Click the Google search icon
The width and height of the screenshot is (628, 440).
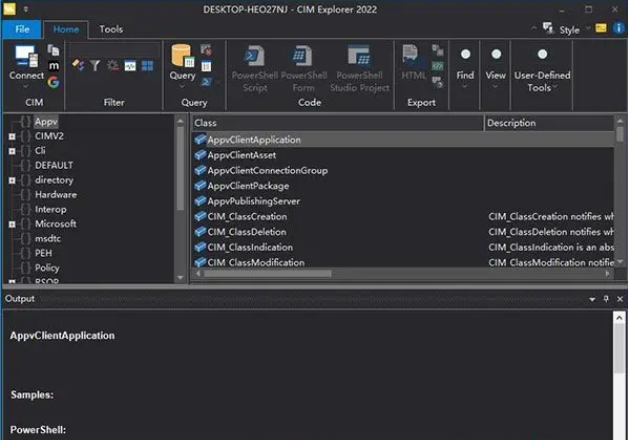(53, 82)
